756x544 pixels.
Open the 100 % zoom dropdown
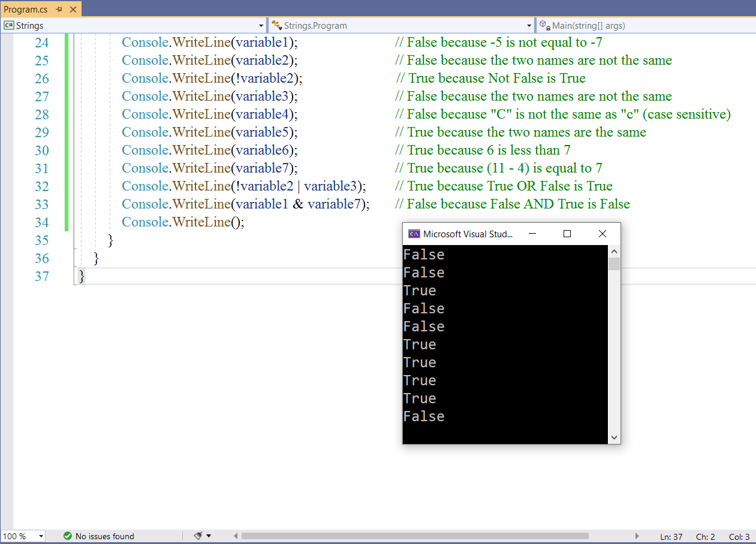tap(41, 536)
